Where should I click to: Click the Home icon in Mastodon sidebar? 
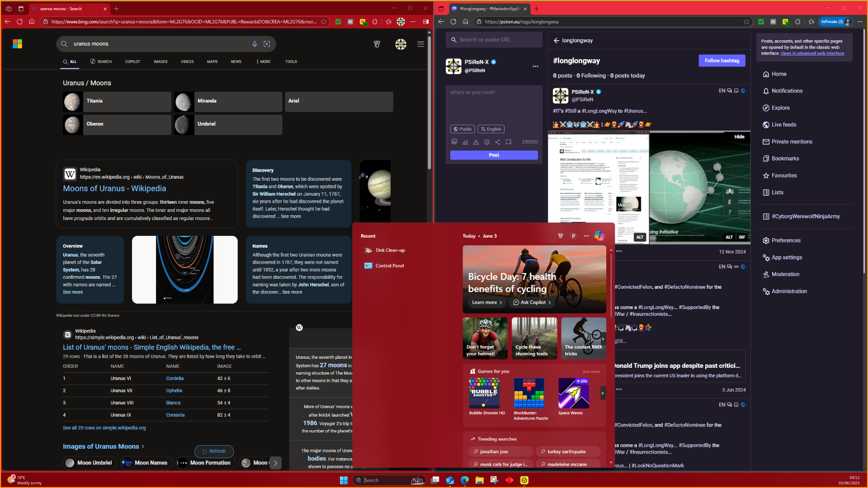(766, 74)
